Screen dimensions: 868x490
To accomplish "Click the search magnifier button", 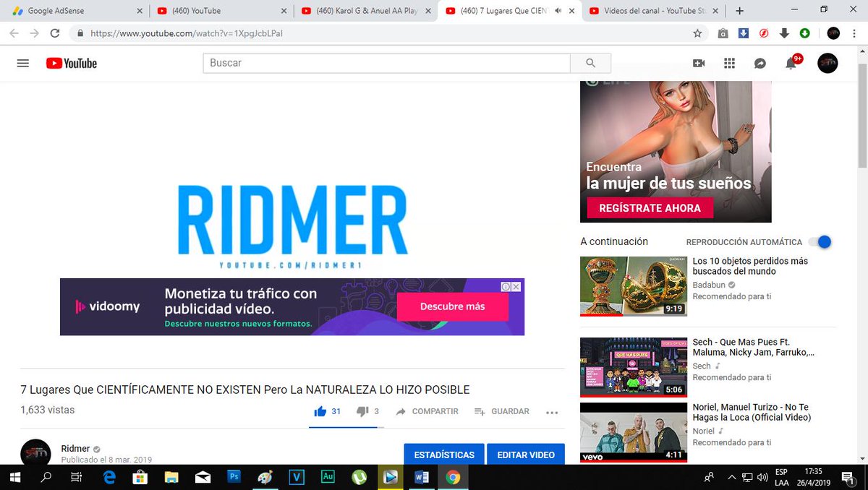I will pos(590,63).
